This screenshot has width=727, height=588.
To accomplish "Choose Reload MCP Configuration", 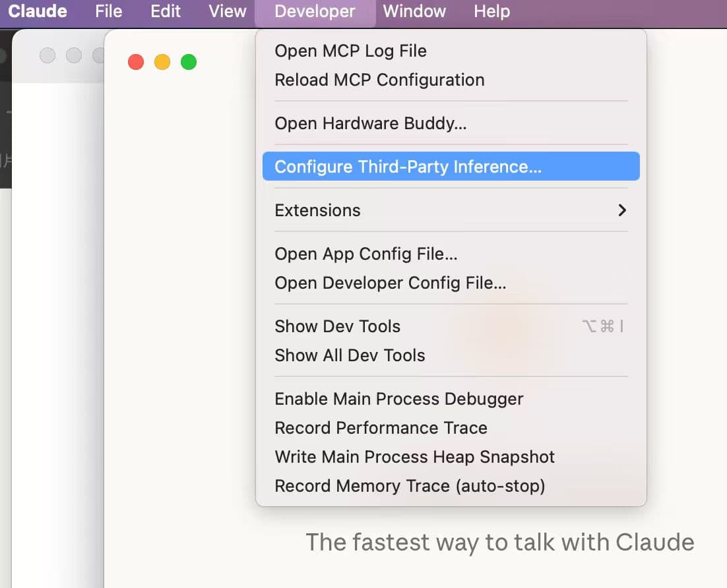I will (x=451, y=80).
